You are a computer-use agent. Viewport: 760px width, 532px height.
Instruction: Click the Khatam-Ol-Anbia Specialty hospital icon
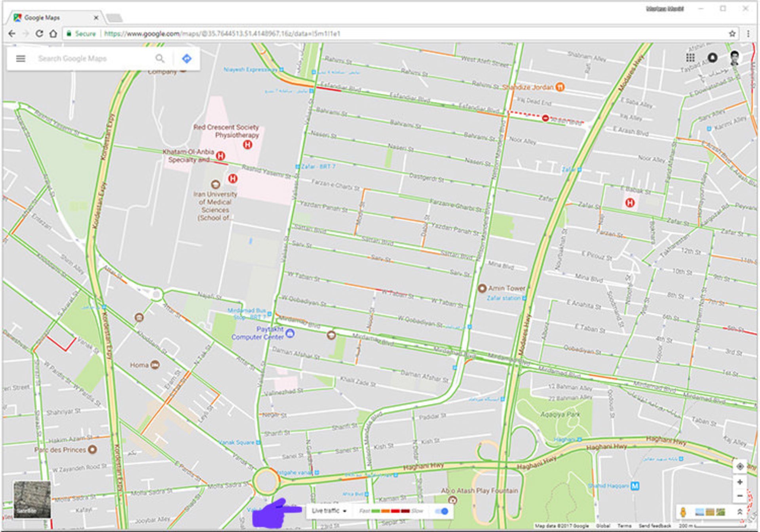coord(220,156)
